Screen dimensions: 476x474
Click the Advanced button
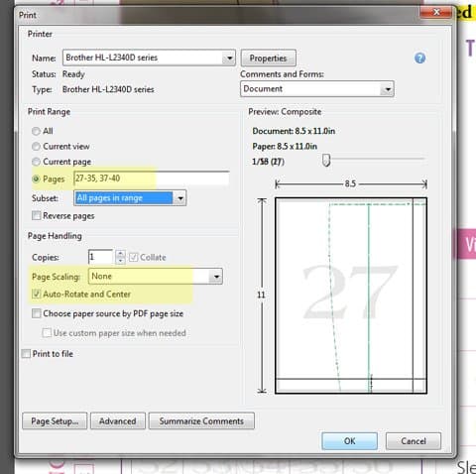(118, 421)
